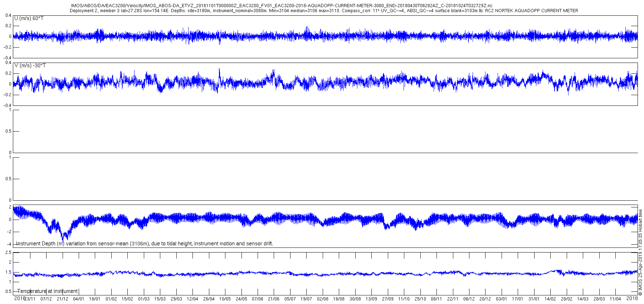Click the 14/03 date tick label
This screenshot has width=644, height=304.
click(583, 299)
